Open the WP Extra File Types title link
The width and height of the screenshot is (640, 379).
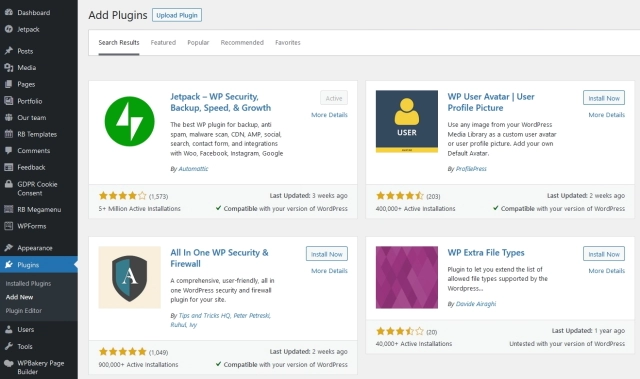pos(486,253)
